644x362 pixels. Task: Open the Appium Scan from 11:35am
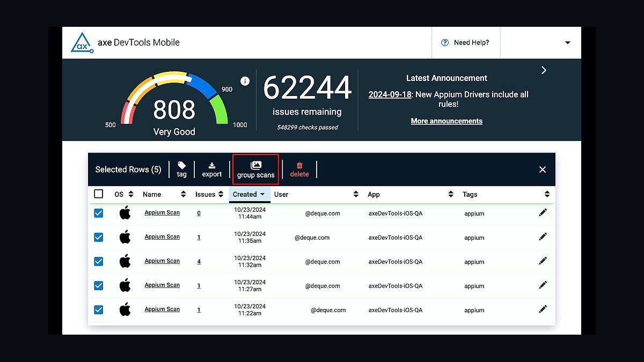coord(162,237)
